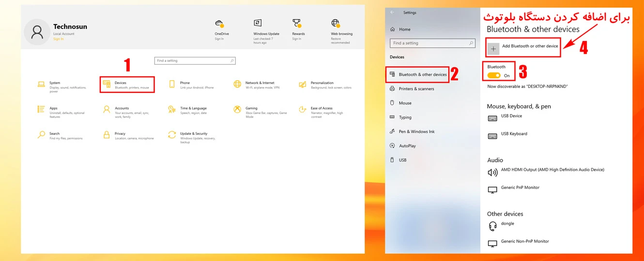Open Privacy lock icon
This screenshot has width=644, height=261.
107,135
